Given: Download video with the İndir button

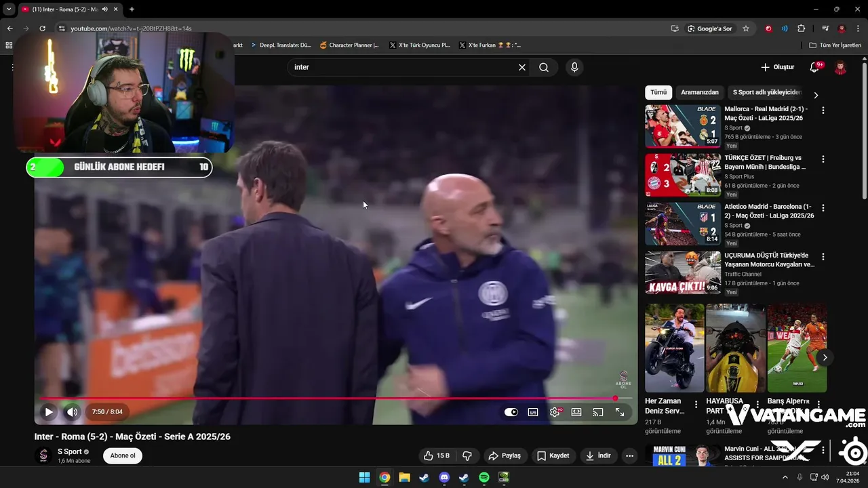Looking at the screenshot, I should coord(599,455).
